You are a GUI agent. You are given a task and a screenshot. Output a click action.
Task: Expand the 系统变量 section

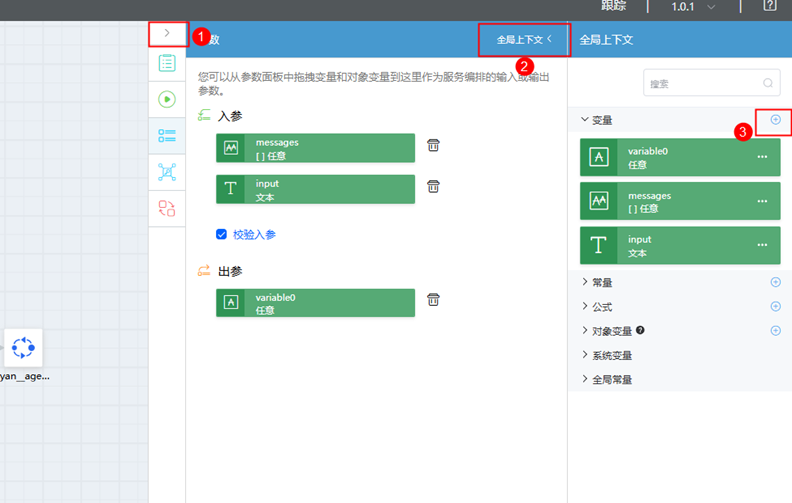pos(611,355)
